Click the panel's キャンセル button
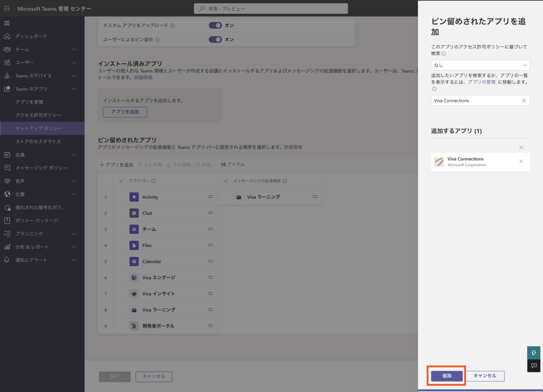543x392 pixels. pos(485,376)
